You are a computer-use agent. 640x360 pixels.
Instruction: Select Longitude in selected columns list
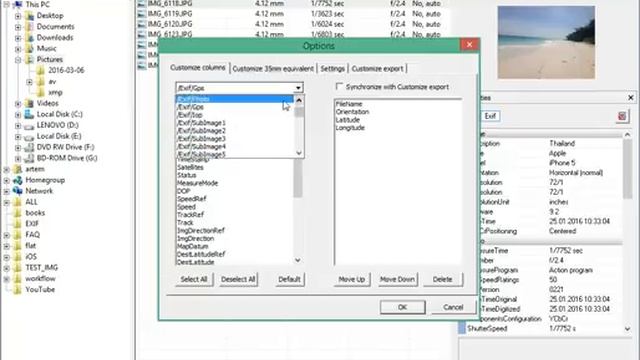click(x=350, y=128)
